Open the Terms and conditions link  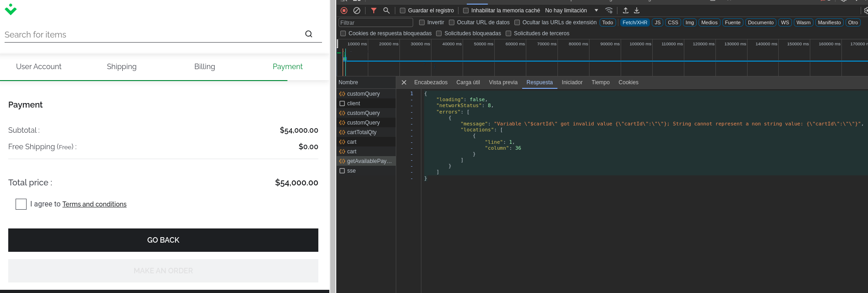(94, 204)
